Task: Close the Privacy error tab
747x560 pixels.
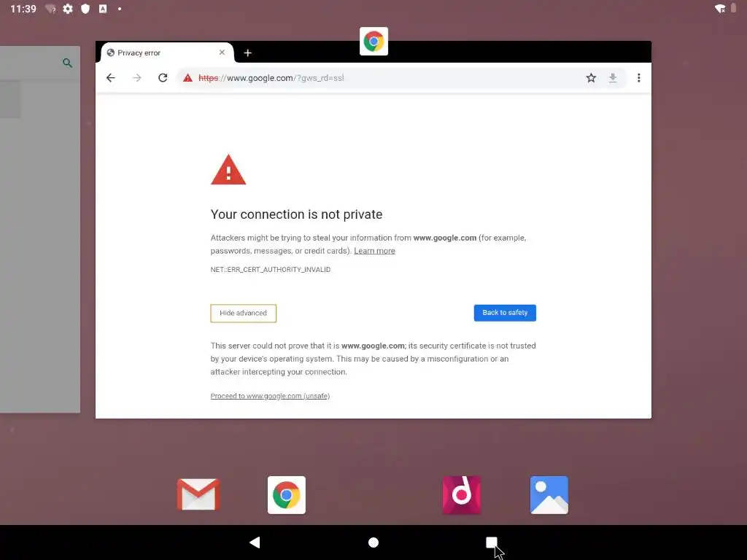Action: 222,52
